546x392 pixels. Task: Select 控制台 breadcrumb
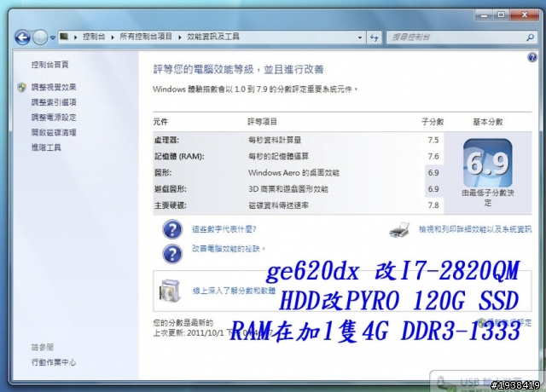[x=94, y=37]
